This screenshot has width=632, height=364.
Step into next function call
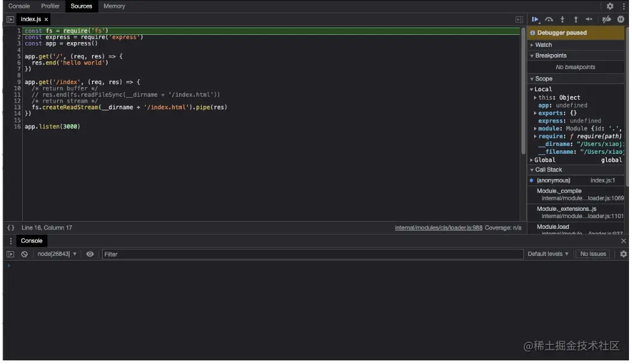[x=562, y=19]
